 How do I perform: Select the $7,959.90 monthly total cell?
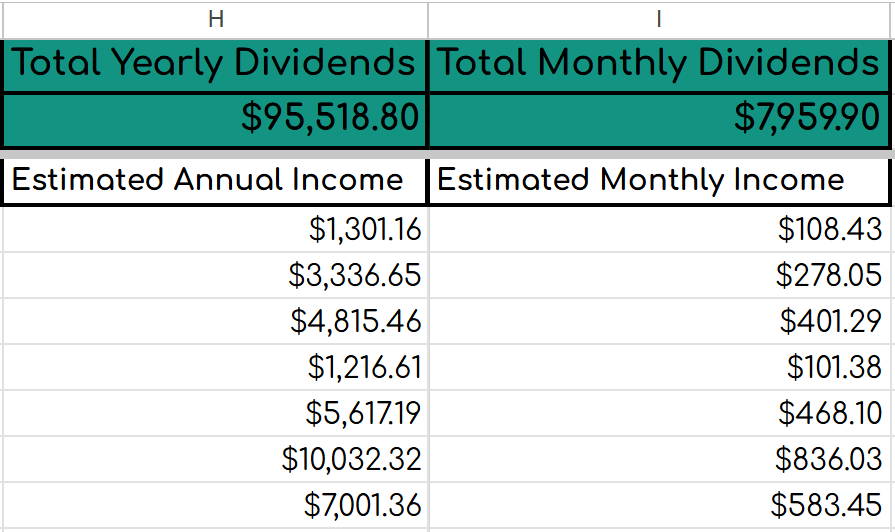click(x=659, y=119)
